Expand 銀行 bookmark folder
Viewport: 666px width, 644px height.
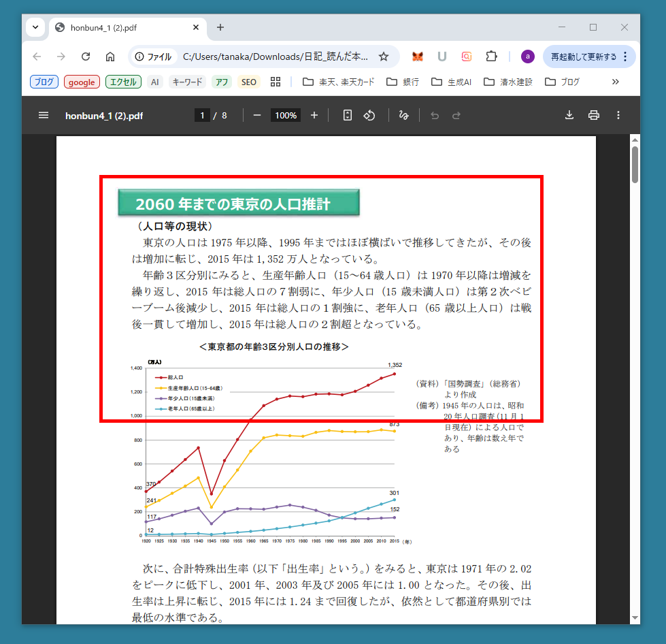[403, 82]
